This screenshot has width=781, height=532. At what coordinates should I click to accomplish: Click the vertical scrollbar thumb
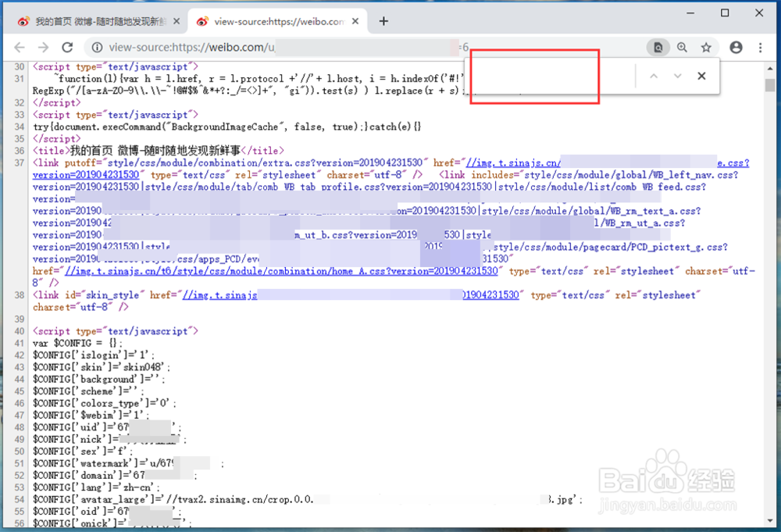pos(770,85)
